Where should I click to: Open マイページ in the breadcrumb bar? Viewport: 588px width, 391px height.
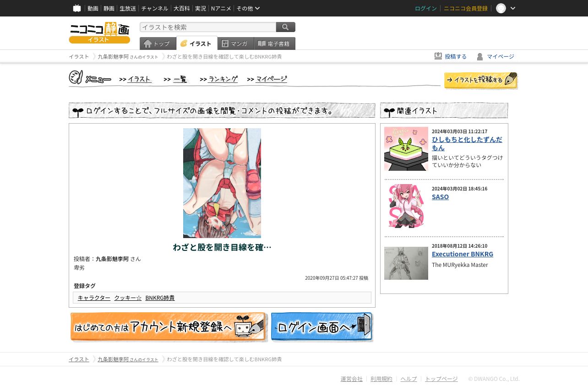501,56
